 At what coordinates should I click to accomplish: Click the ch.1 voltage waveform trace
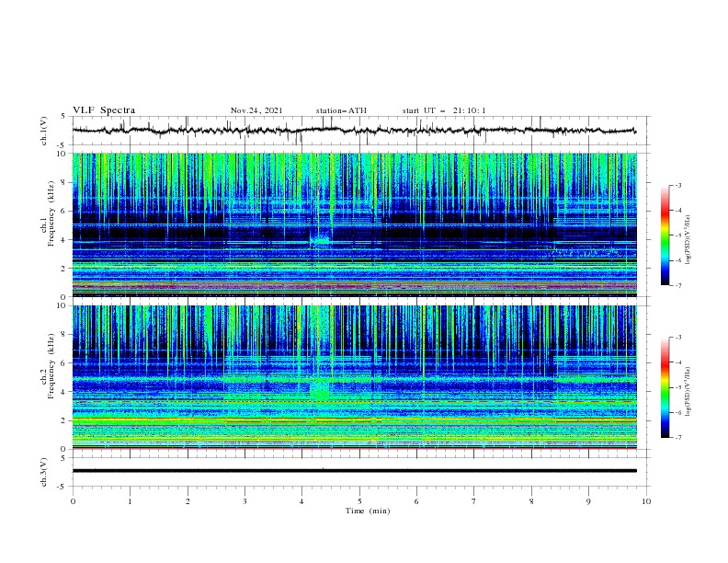[x=354, y=131]
